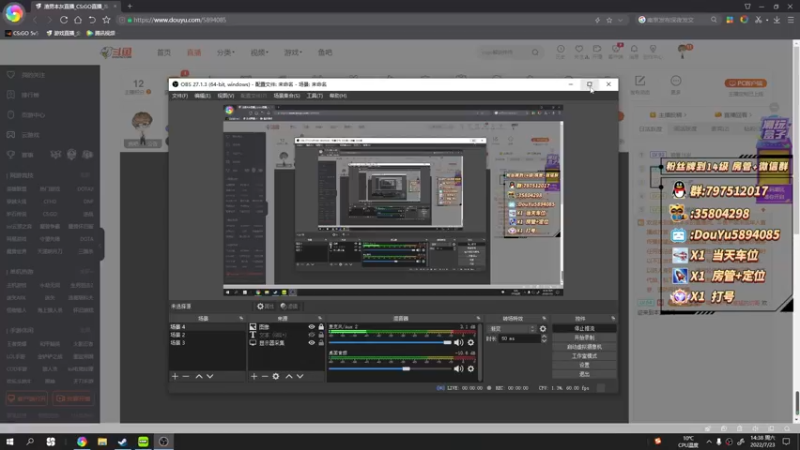The image size is (800, 450).
Task: Open the 工具(T) menu in OBS
Action: click(x=314, y=96)
